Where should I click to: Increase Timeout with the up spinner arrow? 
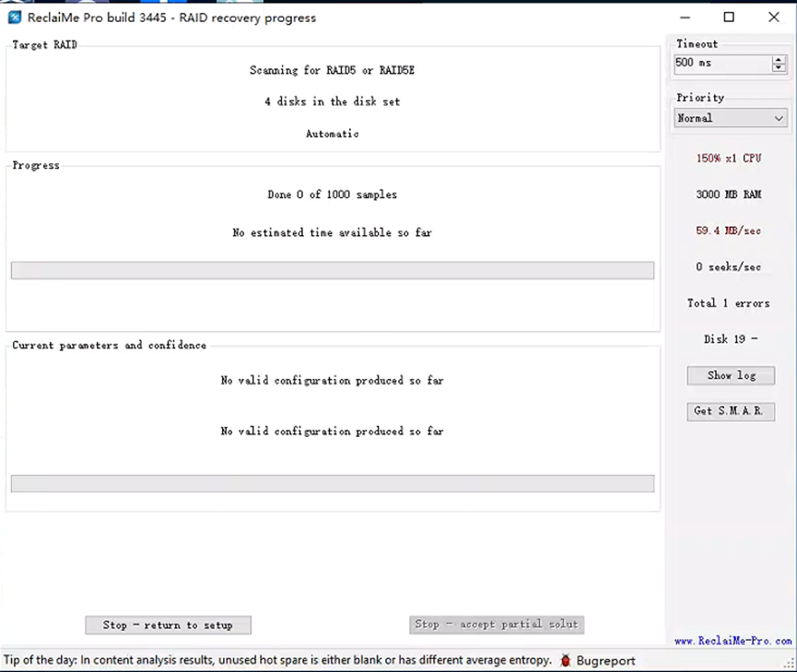click(x=779, y=60)
